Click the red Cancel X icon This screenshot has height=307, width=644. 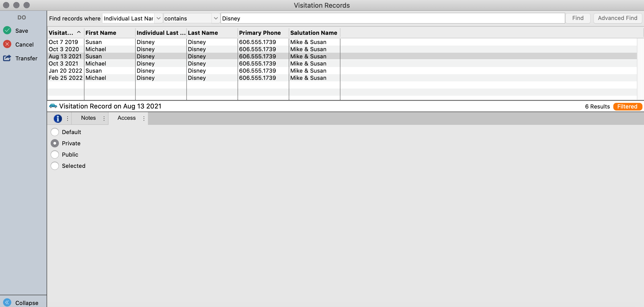tap(7, 44)
